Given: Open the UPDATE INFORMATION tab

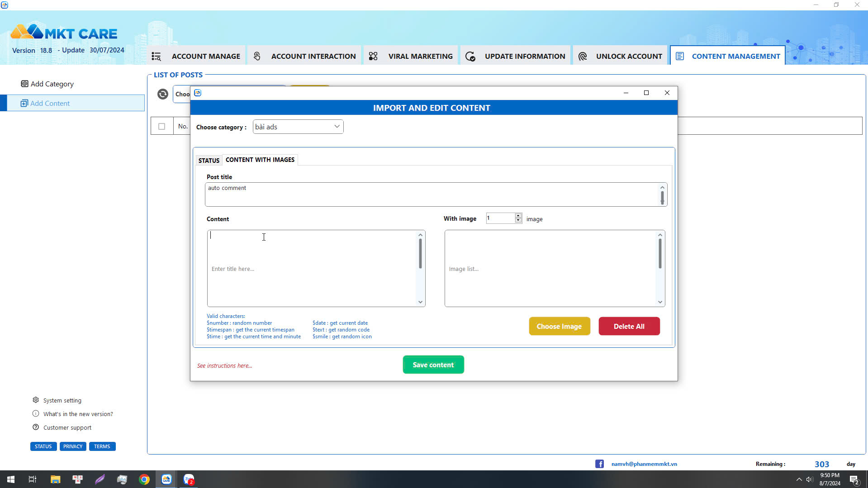Looking at the screenshot, I should pos(515,56).
